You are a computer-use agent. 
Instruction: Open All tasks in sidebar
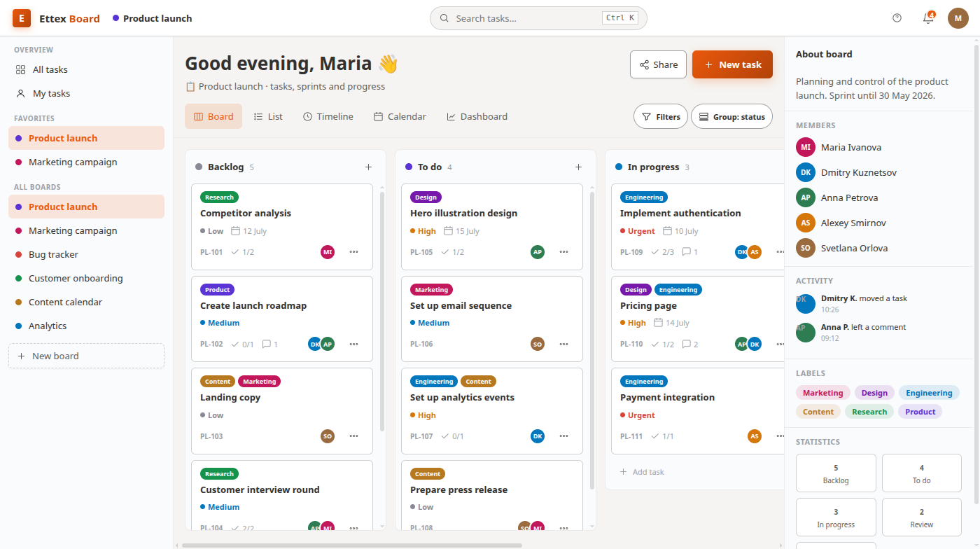click(87, 69)
